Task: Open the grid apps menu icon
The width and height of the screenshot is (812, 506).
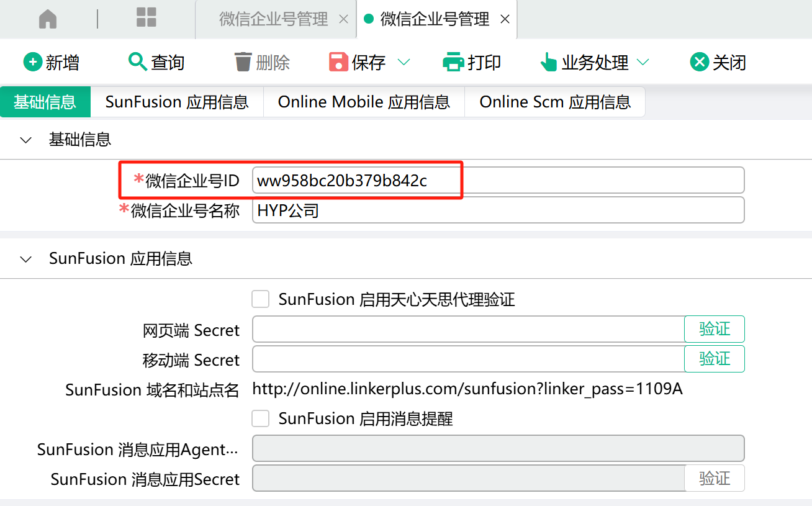Action: tap(146, 18)
